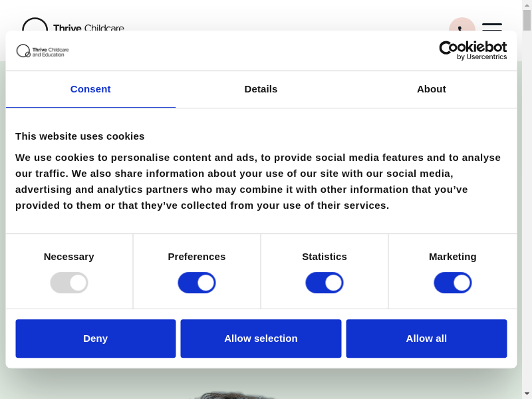Accept cookies with Allow all
532x399 pixels.
coord(426,338)
